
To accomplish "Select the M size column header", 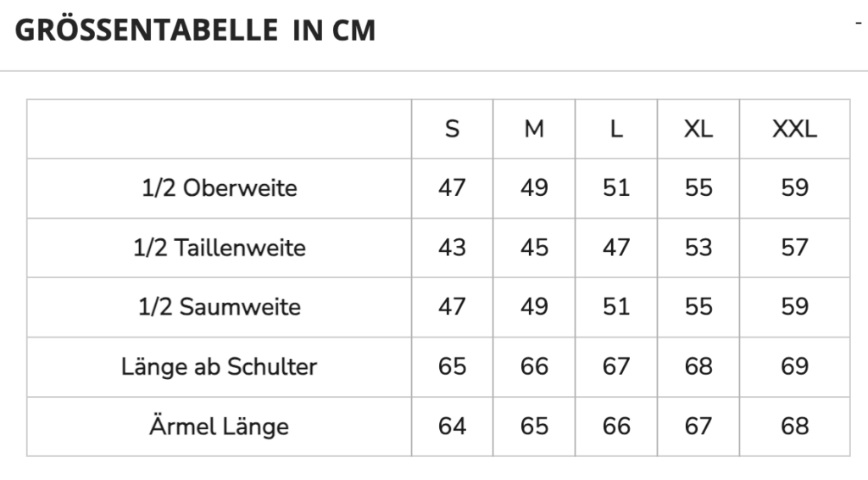I will click(534, 129).
